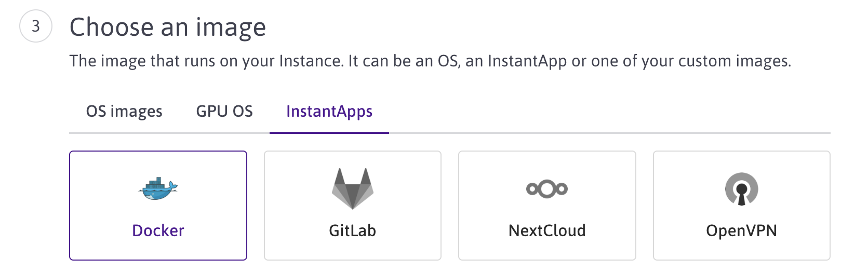Image resolution: width=868 pixels, height=272 pixels.
Task: Click the OpenVPN text label
Action: (741, 230)
